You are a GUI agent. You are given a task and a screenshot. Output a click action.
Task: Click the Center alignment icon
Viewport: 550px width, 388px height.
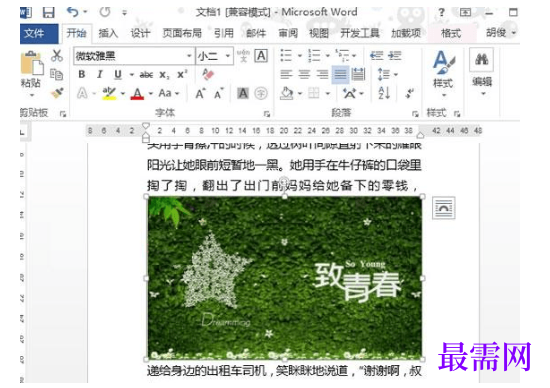[304, 74]
